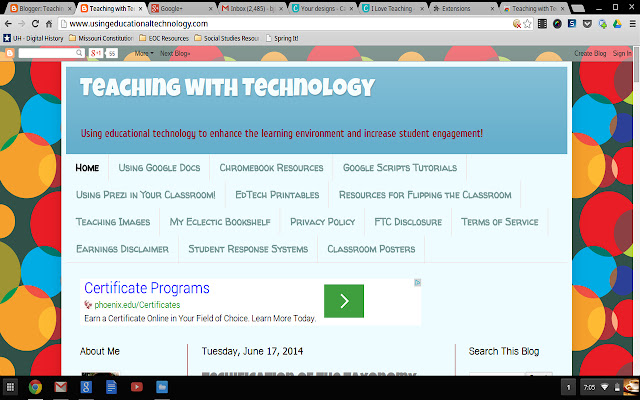This screenshot has width=640, height=400.
Task: Click the search magnifier in Blogger navbar
Action: pos(79,53)
